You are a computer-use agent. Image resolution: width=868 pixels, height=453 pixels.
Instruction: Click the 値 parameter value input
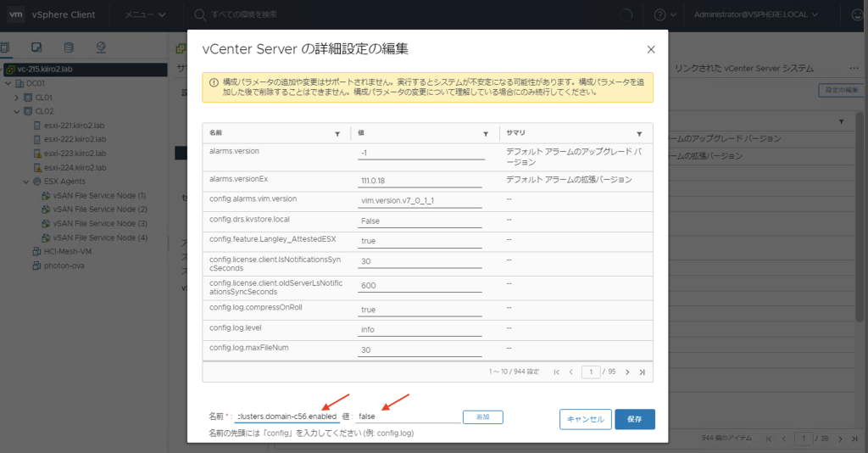tap(408, 417)
